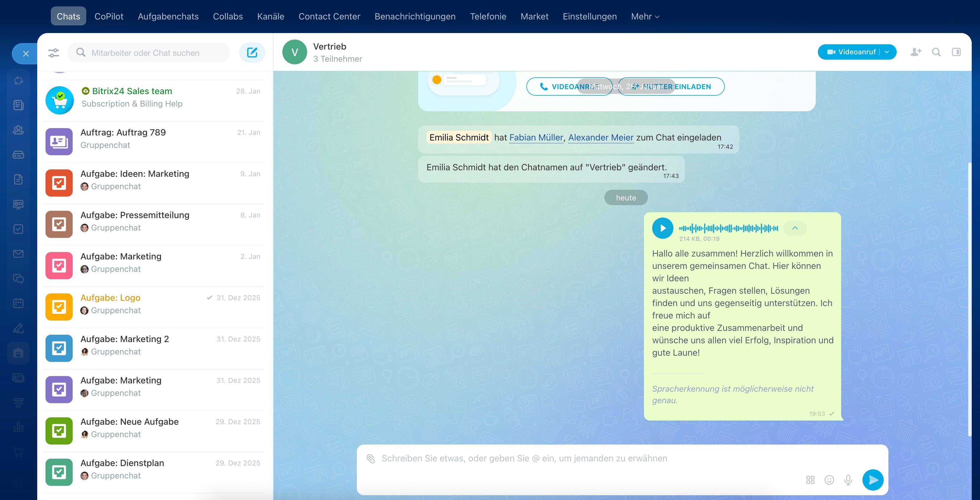Open the Kanäle tab
Image resolution: width=980 pixels, height=500 pixels.
(271, 16)
